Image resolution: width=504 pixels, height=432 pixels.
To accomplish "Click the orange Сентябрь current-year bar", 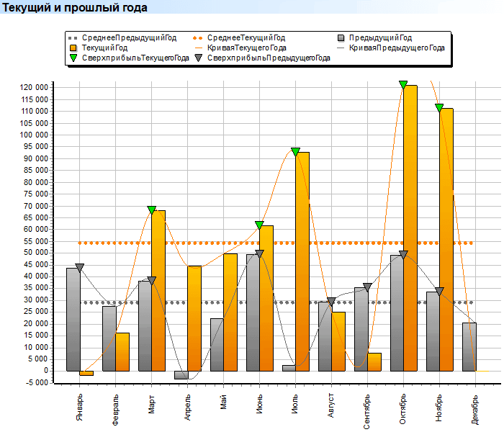I will pos(374,362).
